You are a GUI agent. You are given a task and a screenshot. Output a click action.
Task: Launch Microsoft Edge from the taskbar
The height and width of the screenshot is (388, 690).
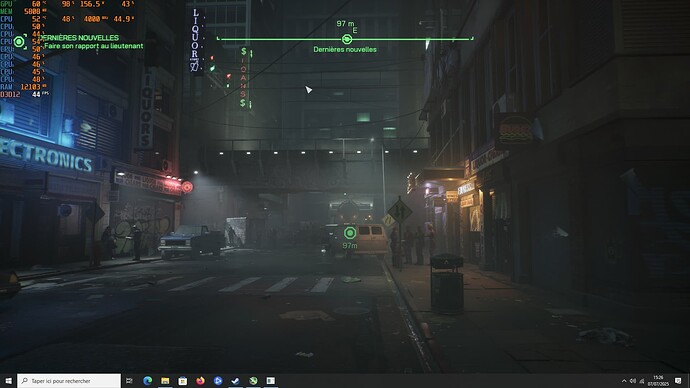pos(147,381)
